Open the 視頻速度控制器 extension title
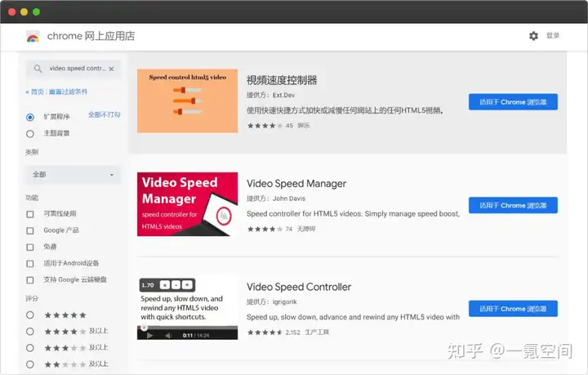 coord(282,80)
